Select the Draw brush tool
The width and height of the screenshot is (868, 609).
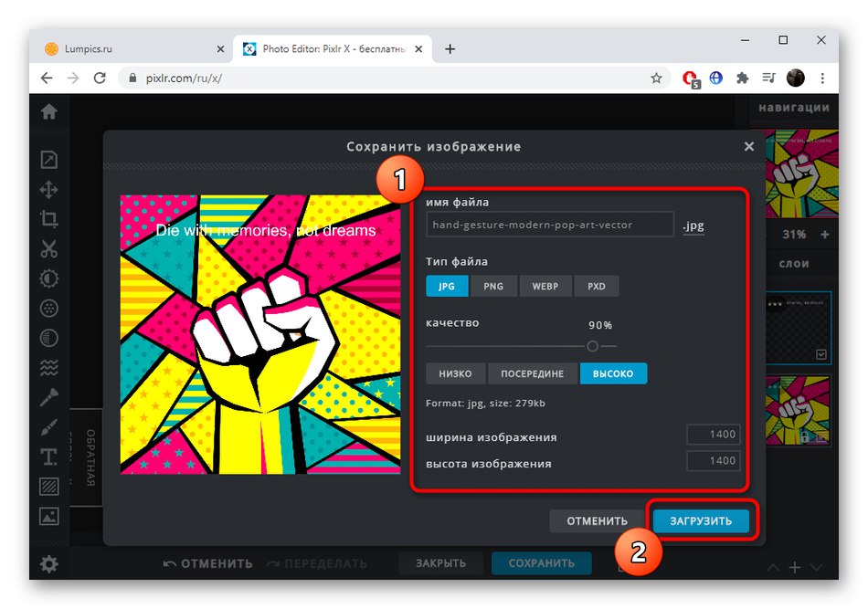click(48, 427)
